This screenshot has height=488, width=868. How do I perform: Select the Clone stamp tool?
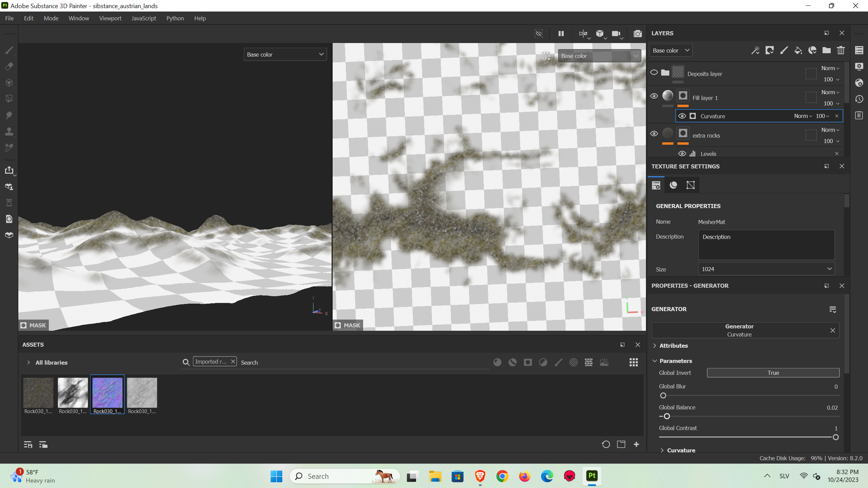click(9, 131)
